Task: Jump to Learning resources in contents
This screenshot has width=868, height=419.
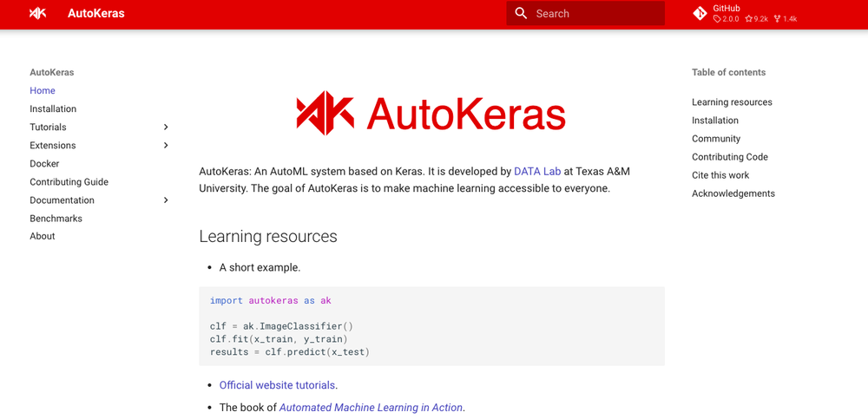Action: click(732, 102)
